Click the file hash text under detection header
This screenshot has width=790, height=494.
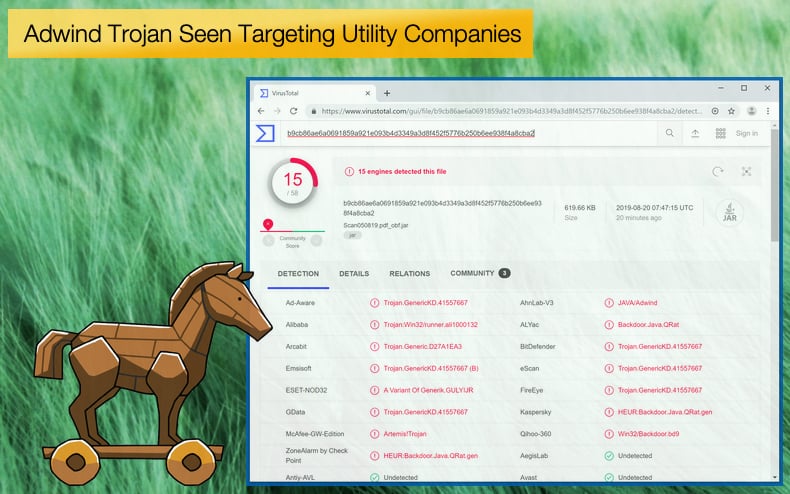tap(442, 208)
